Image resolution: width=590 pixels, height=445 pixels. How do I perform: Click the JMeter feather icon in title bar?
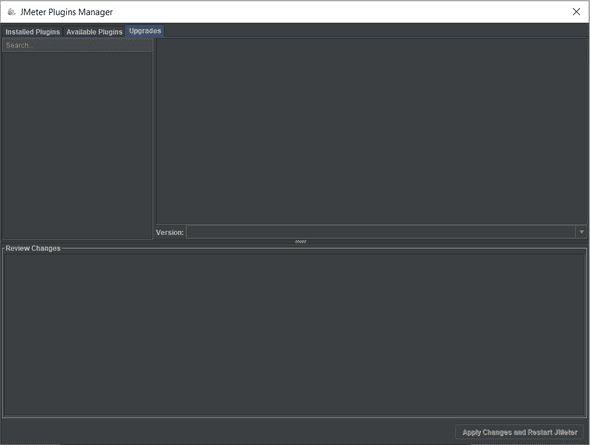point(11,12)
